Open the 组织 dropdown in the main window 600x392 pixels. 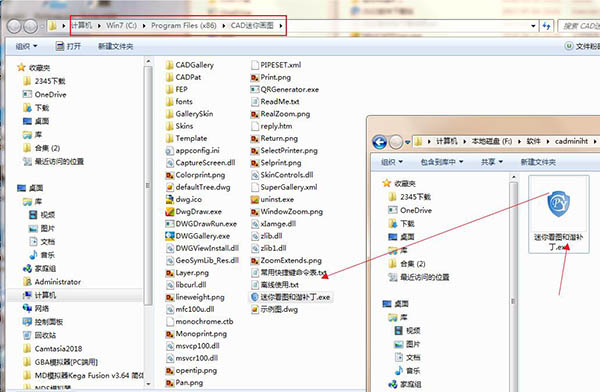(x=26, y=46)
